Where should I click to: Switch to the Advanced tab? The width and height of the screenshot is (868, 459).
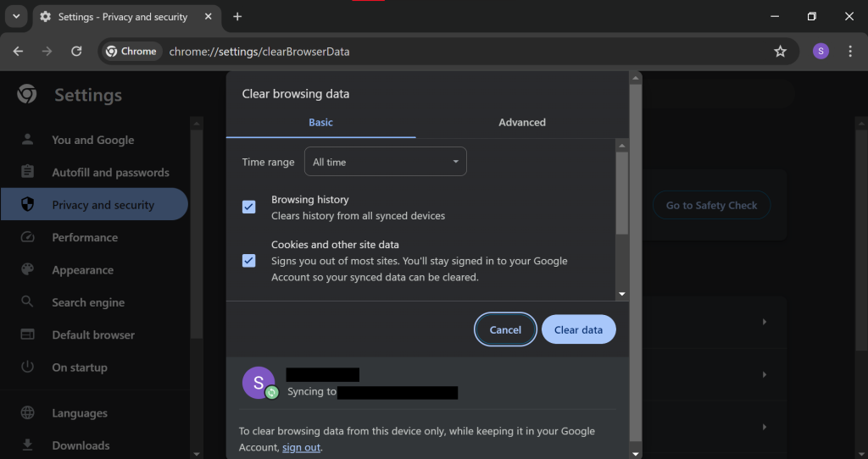522,122
